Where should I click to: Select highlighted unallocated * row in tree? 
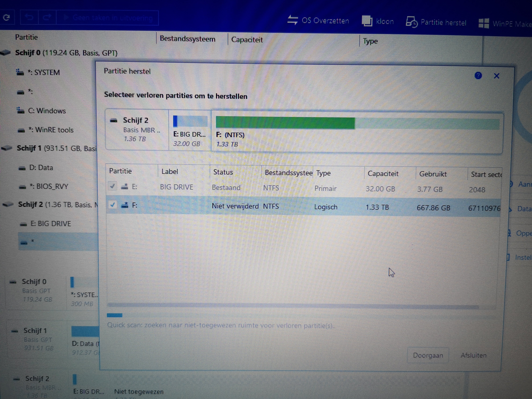58,241
